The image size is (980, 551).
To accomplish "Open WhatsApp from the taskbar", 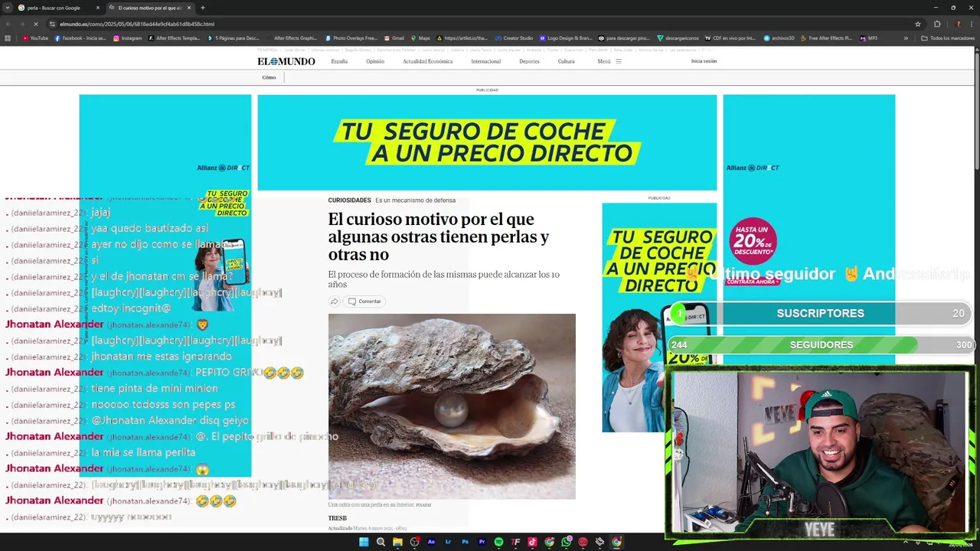I will [x=566, y=542].
